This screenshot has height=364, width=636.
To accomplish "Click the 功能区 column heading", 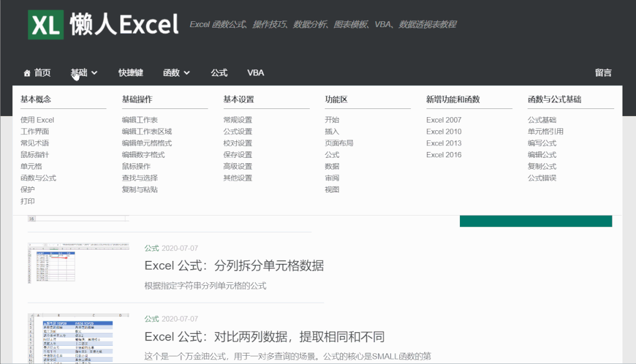I will click(336, 99).
